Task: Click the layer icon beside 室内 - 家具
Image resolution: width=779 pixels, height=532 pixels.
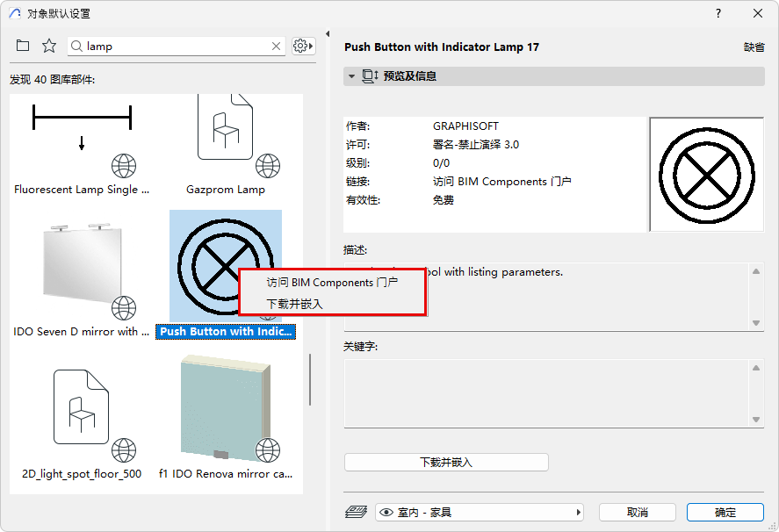Action: [x=357, y=512]
